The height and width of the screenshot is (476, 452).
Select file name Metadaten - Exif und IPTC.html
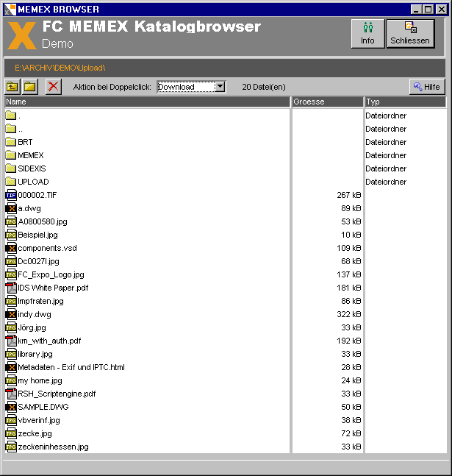coord(71,367)
